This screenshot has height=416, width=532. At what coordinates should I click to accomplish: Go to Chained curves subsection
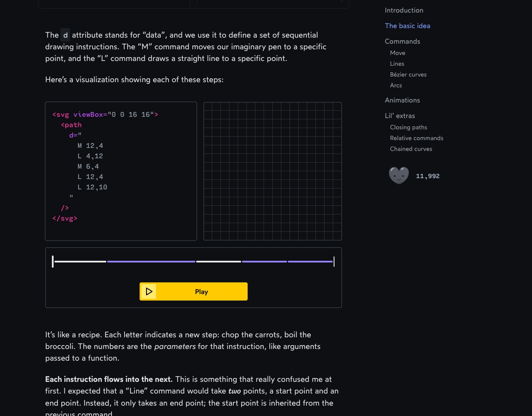pos(411,149)
